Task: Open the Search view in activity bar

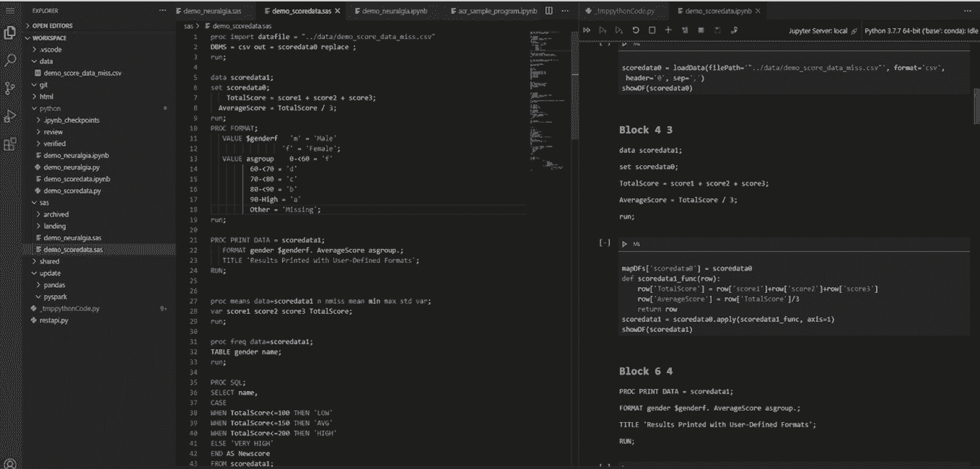Action: click(10, 61)
